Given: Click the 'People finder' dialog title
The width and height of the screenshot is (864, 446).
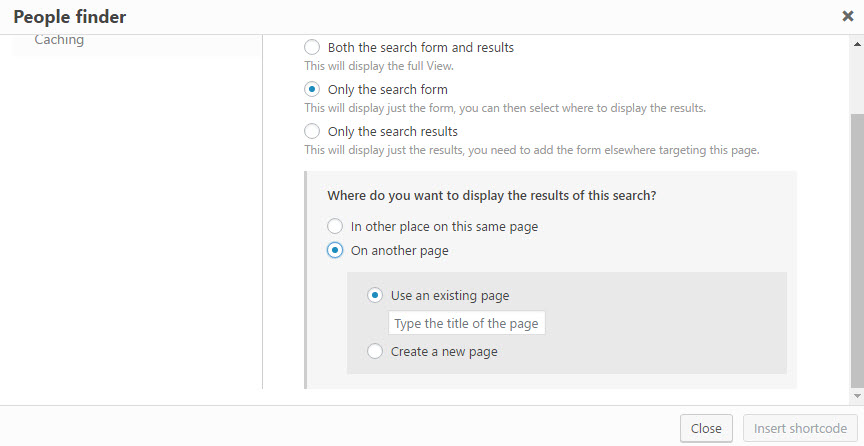Looking at the screenshot, I should pyautogui.click(x=70, y=17).
